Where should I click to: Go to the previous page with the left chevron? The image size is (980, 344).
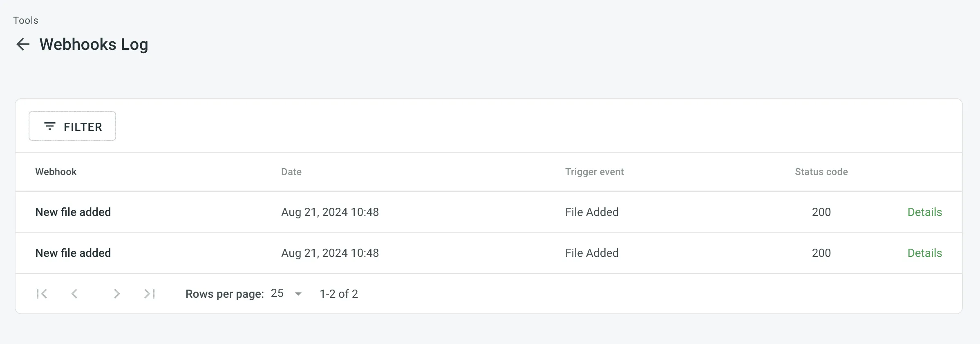[x=75, y=293]
